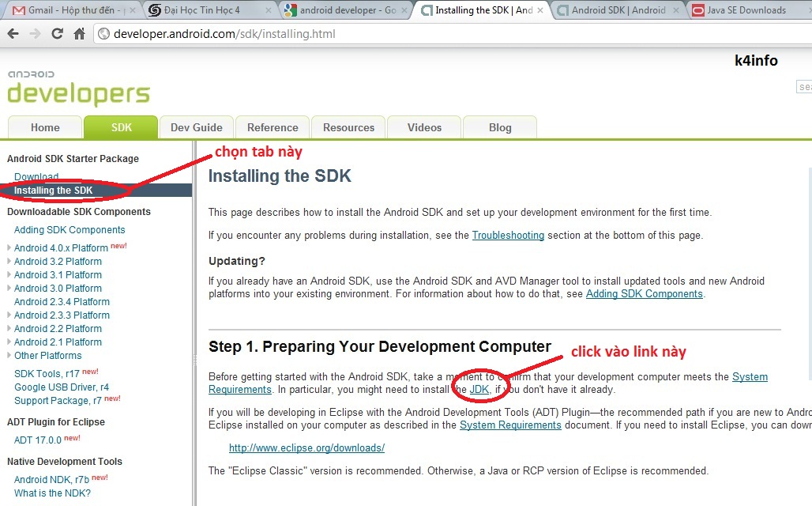
Task: Open the ADT 17.0.0 link
Action: tap(38, 440)
